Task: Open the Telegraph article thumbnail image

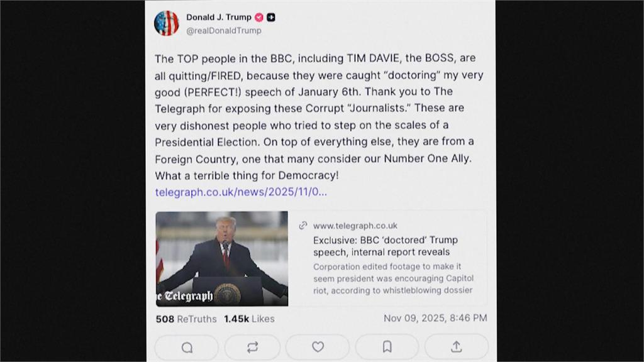Action: coord(222,258)
